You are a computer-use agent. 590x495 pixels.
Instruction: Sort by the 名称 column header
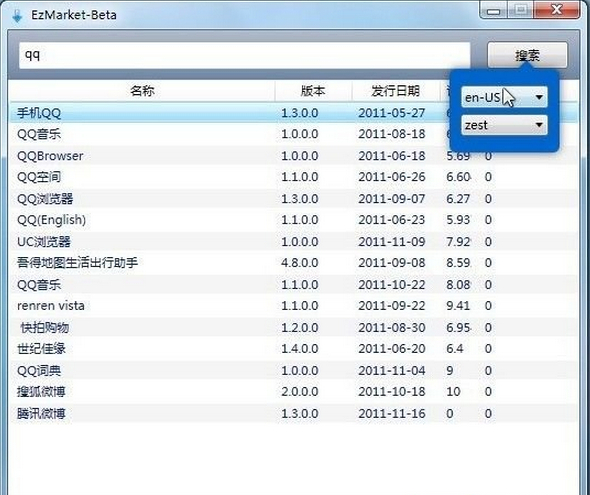click(142, 91)
